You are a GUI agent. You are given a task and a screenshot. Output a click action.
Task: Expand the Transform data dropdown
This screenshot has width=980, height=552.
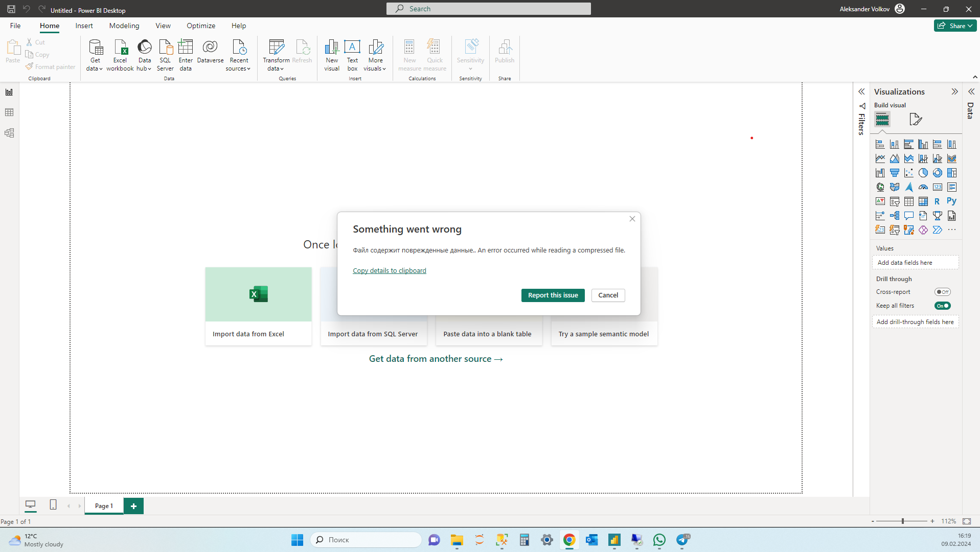tap(276, 64)
